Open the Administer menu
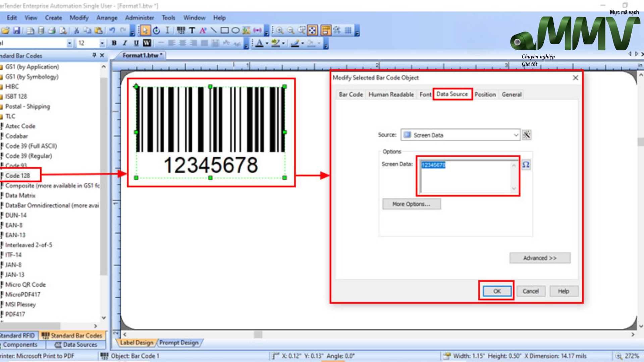 140,18
